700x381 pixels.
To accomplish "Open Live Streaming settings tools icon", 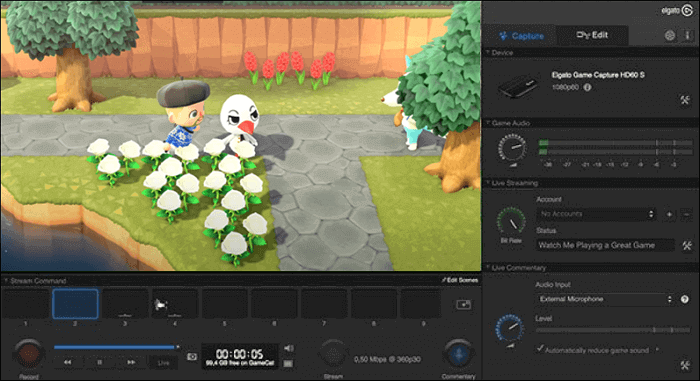I will 687,245.
